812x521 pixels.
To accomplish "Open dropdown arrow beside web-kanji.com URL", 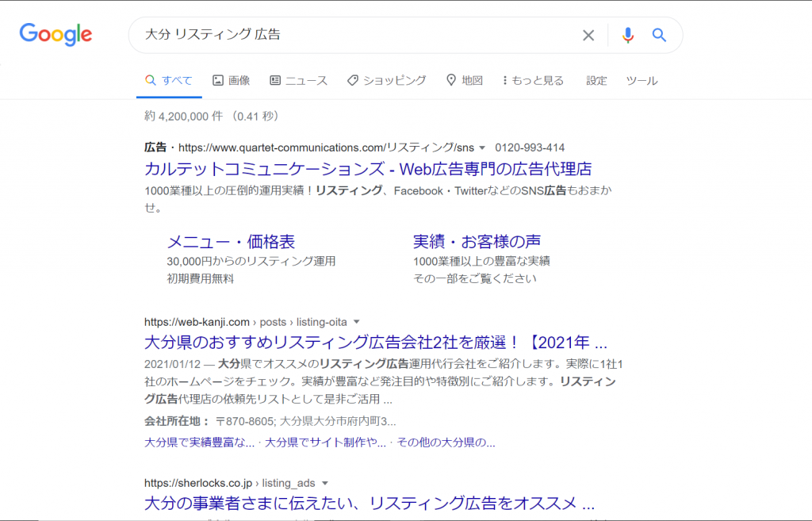I will coord(356,322).
